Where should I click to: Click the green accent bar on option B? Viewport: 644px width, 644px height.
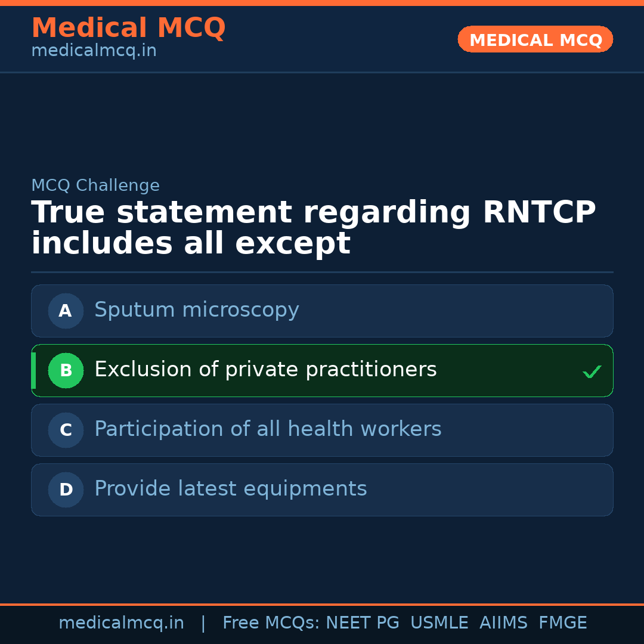(33, 370)
